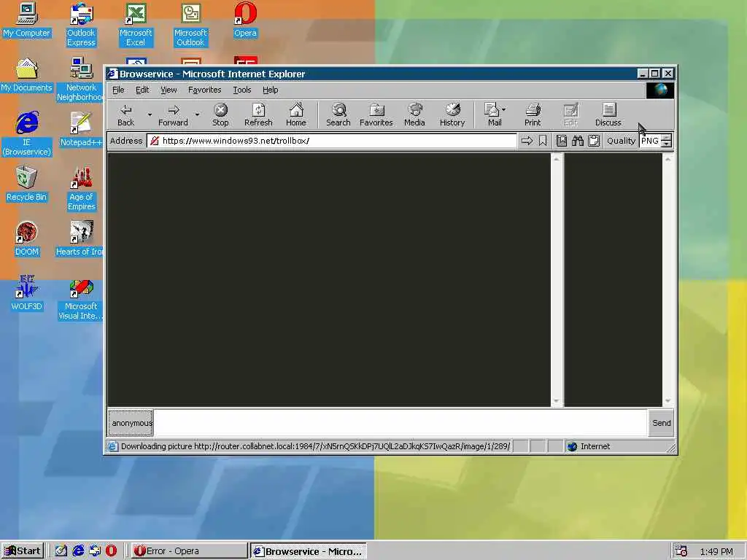Image resolution: width=747 pixels, height=560 pixels.
Task: Select the DOOM desktop icon
Action: click(x=27, y=239)
